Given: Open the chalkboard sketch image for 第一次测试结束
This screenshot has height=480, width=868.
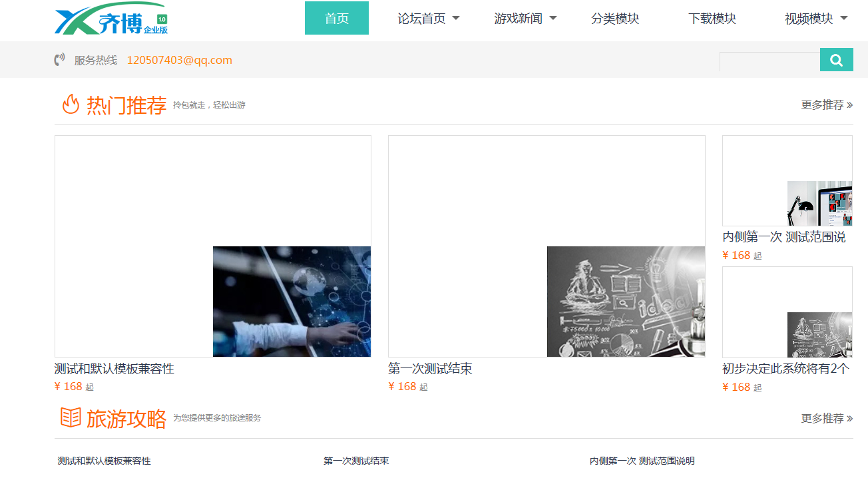Looking at the screenshot, I should point(626,302).
